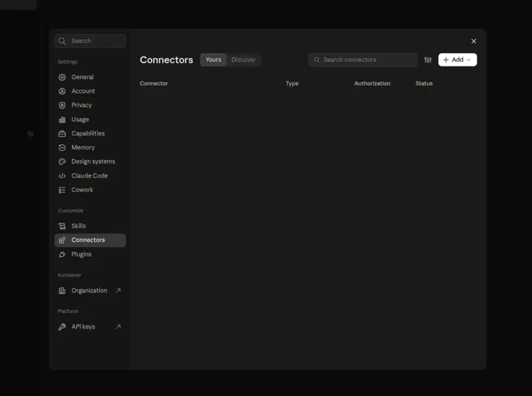Click the API keys key icon
This screenshot has width=532, height=396.
62,327
